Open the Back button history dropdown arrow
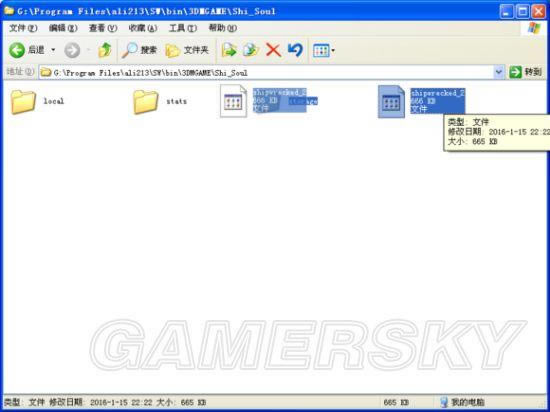 coord(53,50)
